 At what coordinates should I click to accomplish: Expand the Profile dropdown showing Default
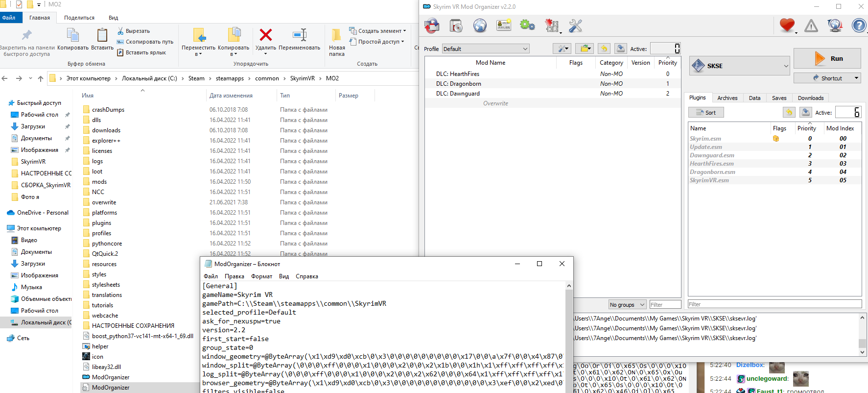tap(486, 49)
